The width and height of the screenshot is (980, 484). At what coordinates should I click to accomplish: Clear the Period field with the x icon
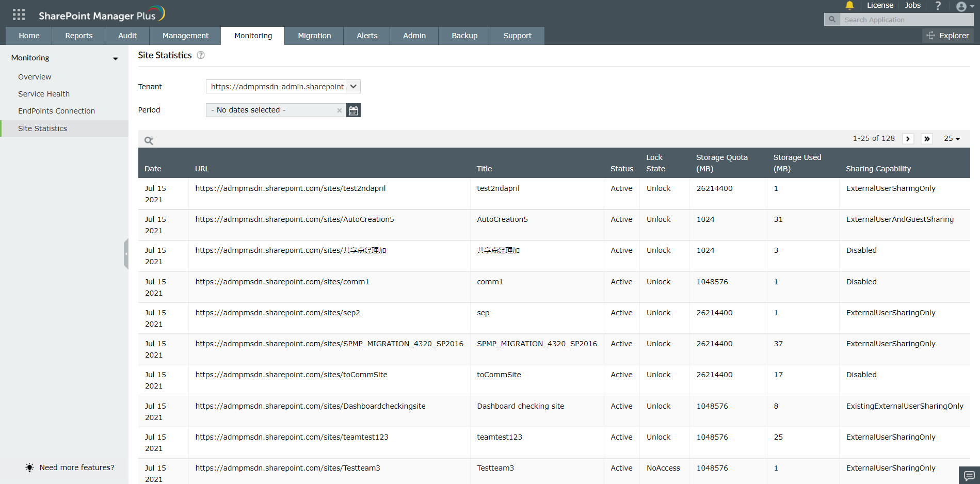(340, 110)
